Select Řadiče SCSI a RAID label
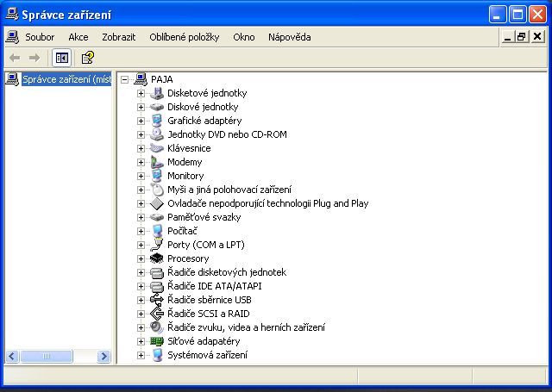The width and height of the screenshot is (552, 392). click(x=209, y=314)
